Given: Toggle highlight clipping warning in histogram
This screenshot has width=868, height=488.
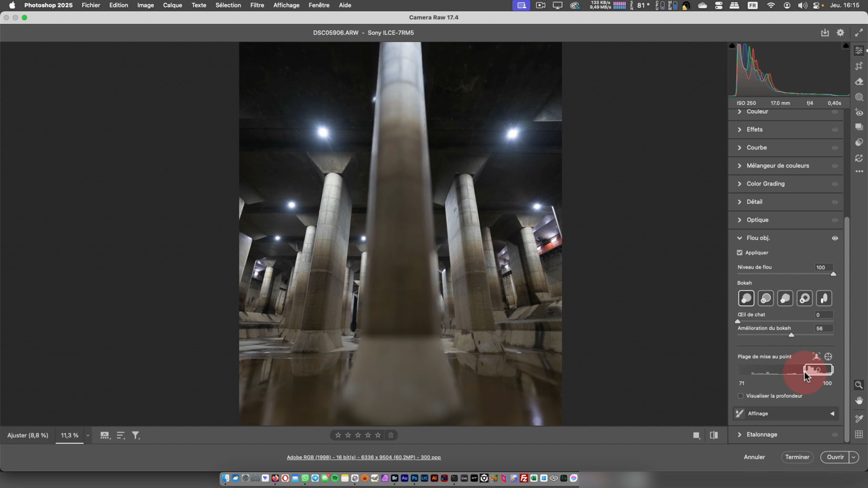Looking at the screenshot, I should coord(845,46).
